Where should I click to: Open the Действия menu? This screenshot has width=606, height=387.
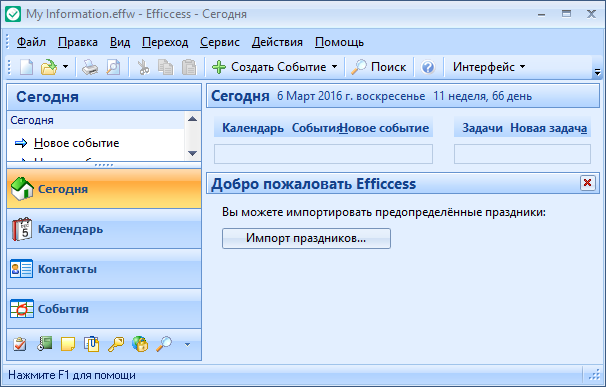[277, 42]
